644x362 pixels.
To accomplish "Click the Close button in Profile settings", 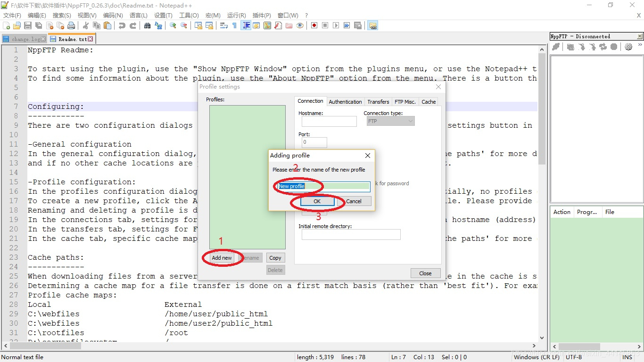I will 425,273.
